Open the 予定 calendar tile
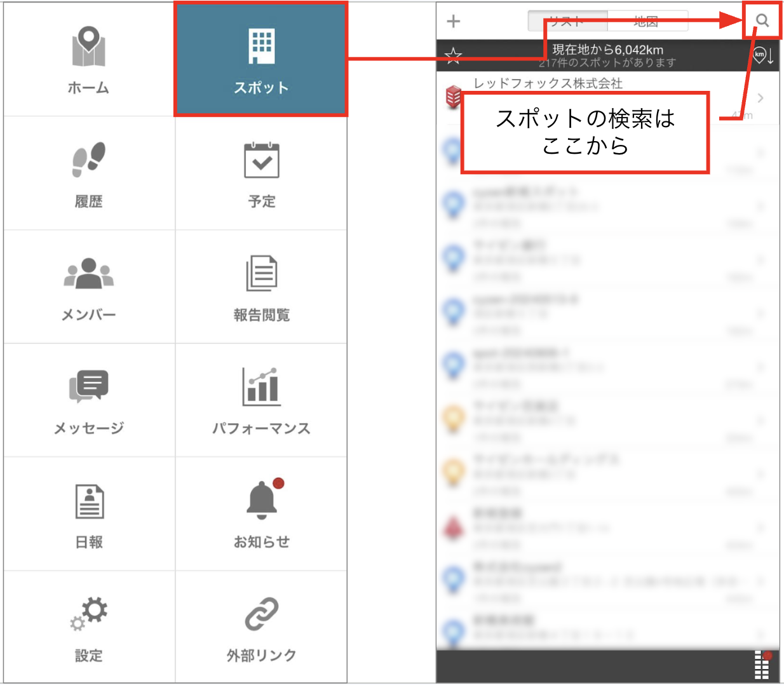 point(261,173)
